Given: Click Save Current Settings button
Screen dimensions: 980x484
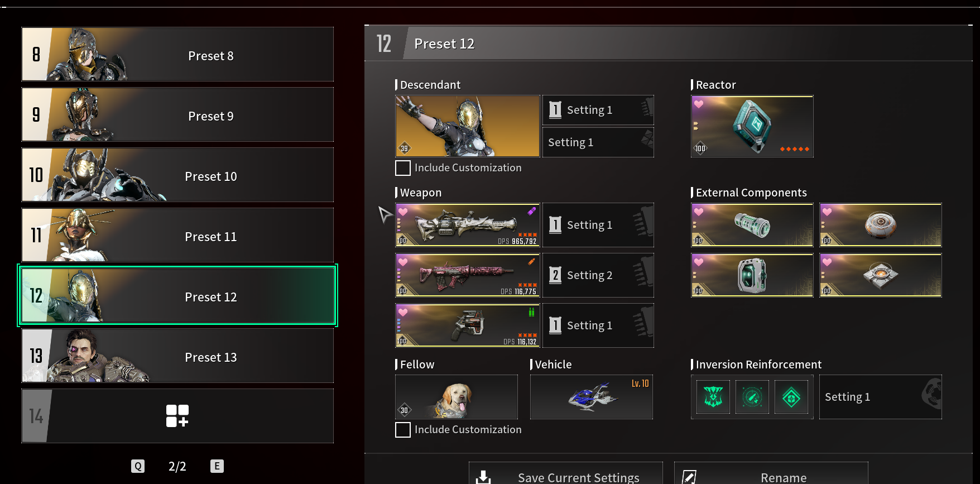Looking at the screenshot, I should [565, 473].
